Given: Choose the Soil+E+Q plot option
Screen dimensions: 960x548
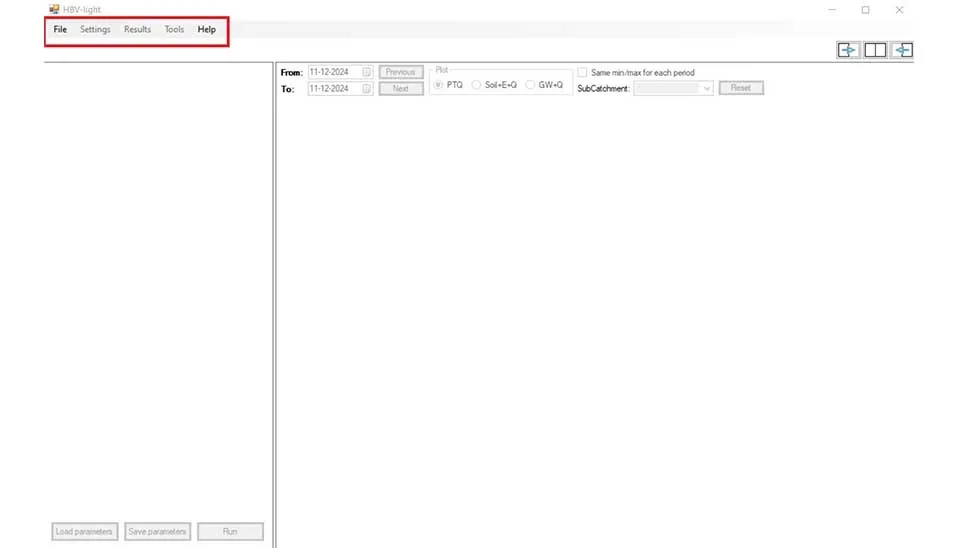Looking at the screenshot, I should [477, 85].
